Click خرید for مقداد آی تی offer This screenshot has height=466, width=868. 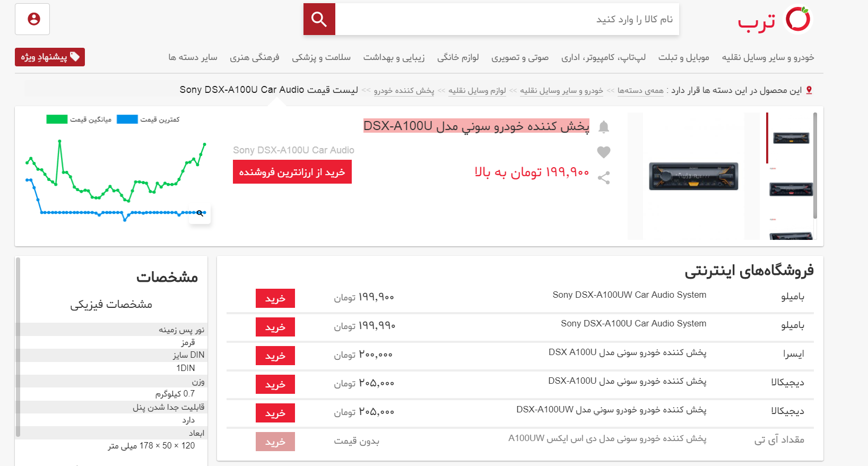(275, 442)
